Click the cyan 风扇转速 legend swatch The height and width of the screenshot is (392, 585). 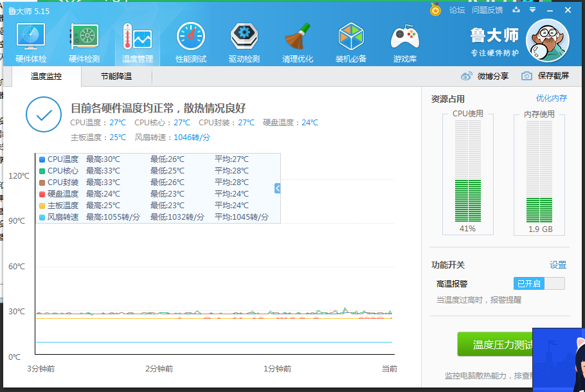click(x=42, y=217)
